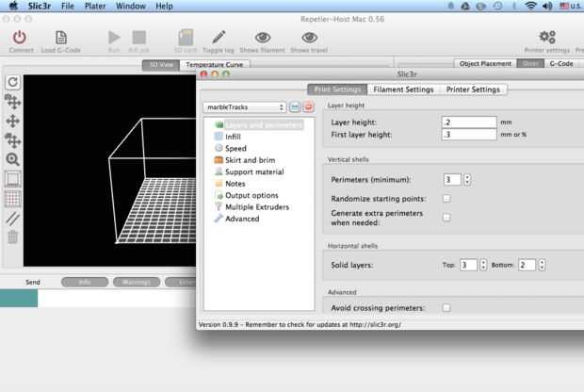Click the grid top view icon
Screen dimensions: 584x392
12,199
